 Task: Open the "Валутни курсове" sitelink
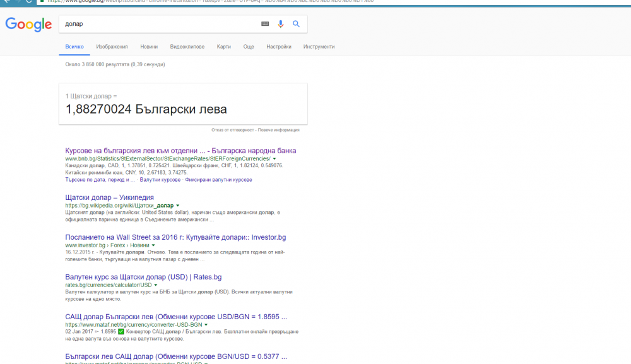[160, 180]
